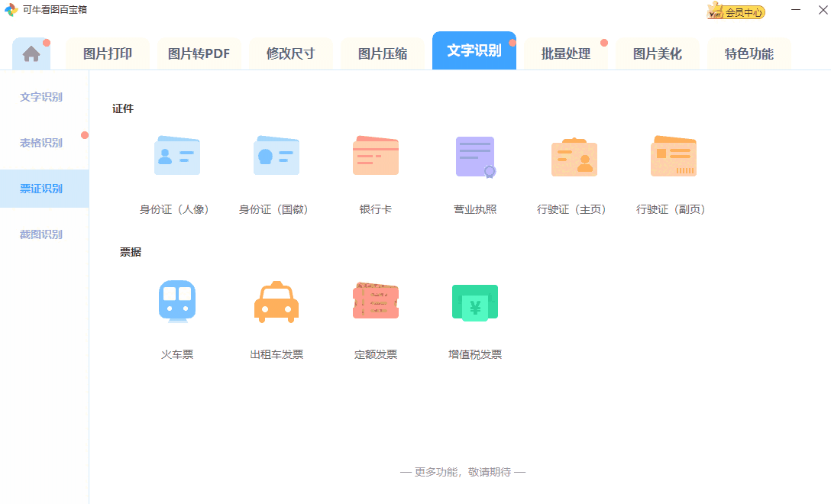Switch to the 图片美化 tab
This screenshot has height=504, width=831.
[657, 53]
